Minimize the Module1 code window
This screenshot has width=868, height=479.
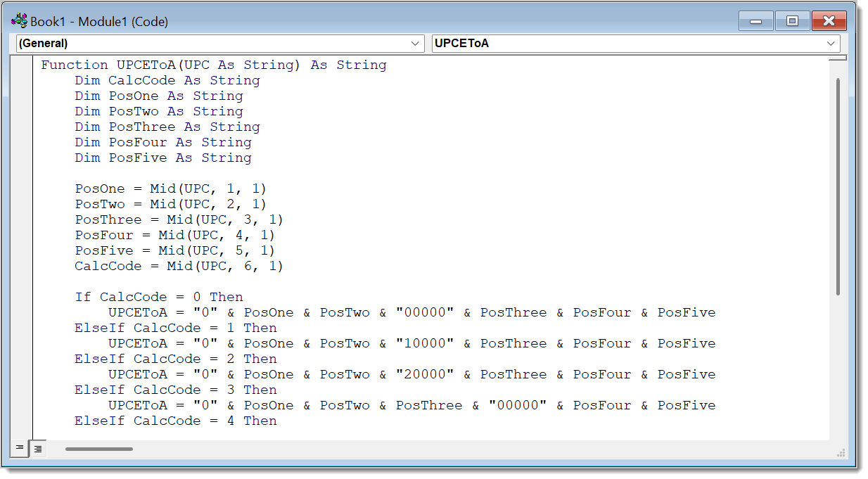coord(756,21)
